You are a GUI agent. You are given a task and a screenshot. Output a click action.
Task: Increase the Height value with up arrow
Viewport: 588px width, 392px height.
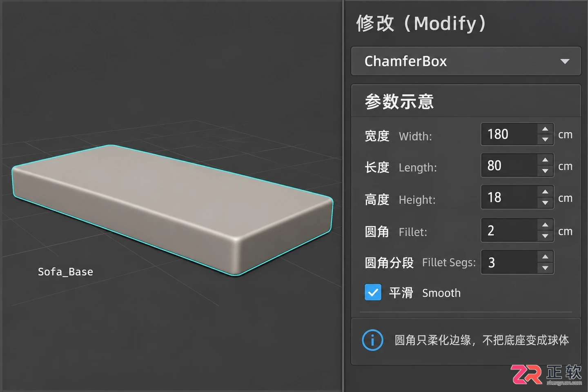pos(545,192)
